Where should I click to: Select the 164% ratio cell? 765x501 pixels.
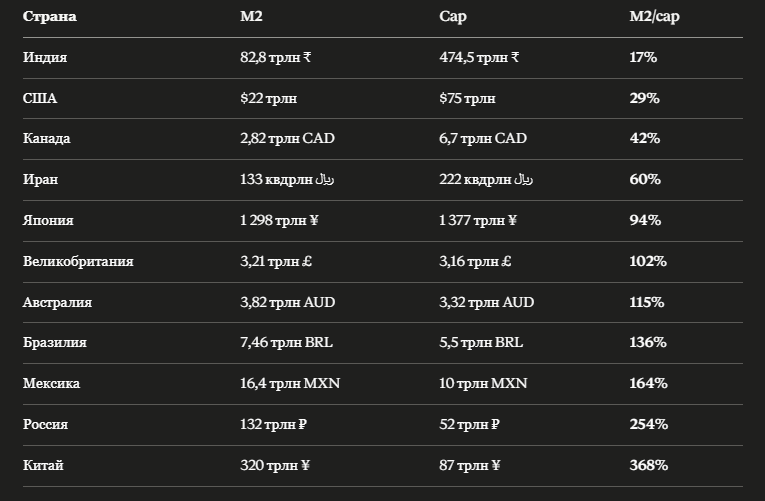pos(648,383)
